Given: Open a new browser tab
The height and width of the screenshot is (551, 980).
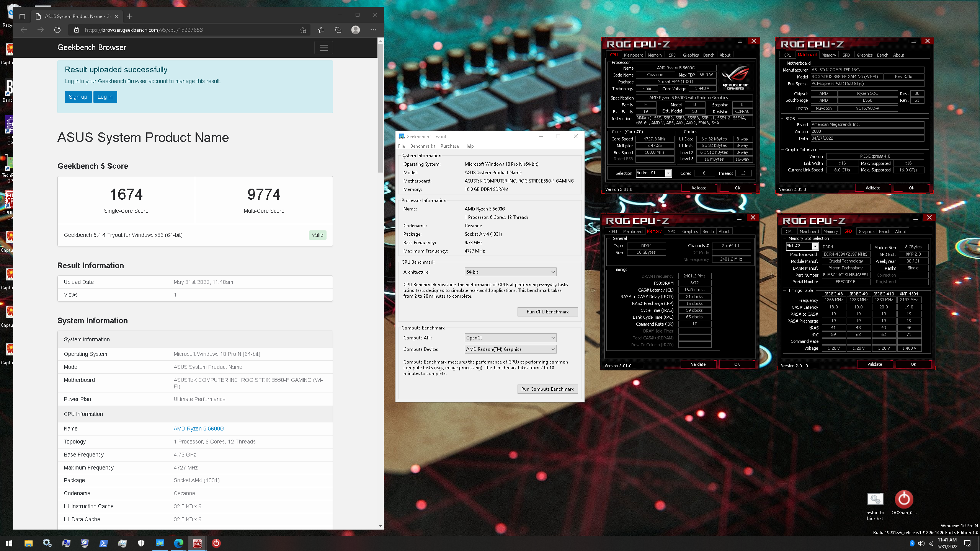Looking at the screenshot, I should pos(130,16).
